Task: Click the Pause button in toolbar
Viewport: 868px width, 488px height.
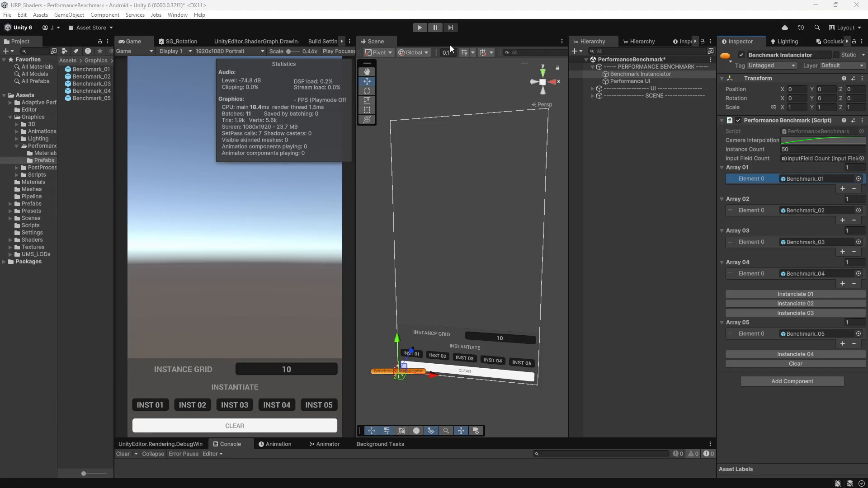Action: pos(434,28)
